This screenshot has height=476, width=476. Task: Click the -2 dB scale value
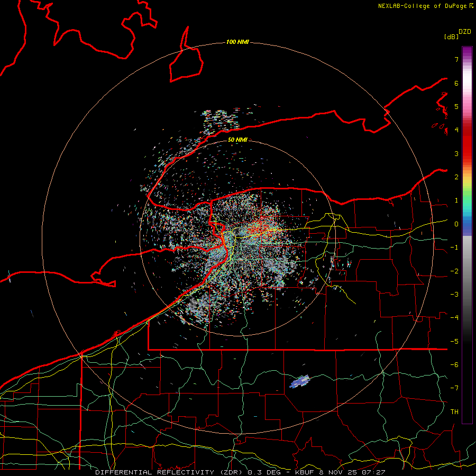pos(454,271)
